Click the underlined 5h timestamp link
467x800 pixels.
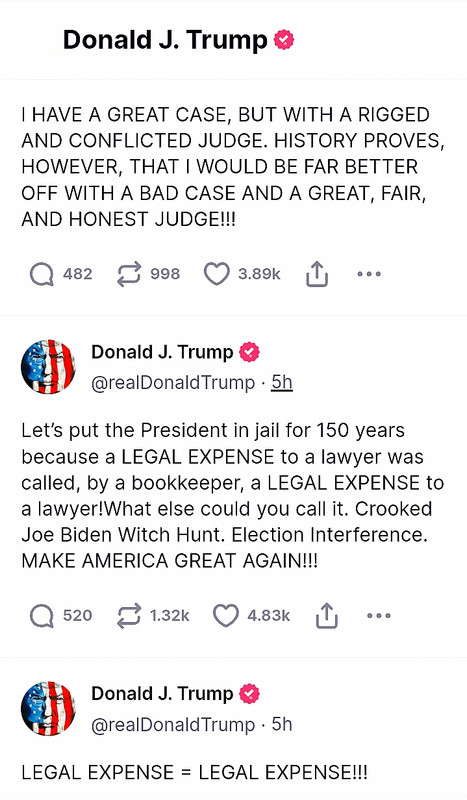pos(282,382)
